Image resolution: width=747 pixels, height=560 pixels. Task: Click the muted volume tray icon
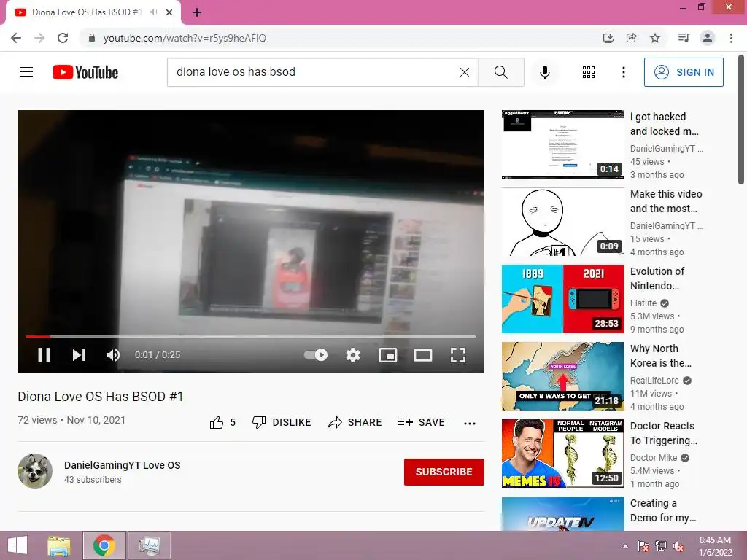pyautogui.click(x=678, y=546)
